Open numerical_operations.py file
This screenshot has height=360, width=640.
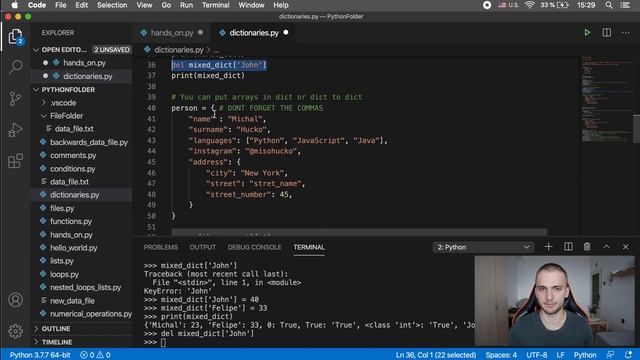click(x=91, y=314)
